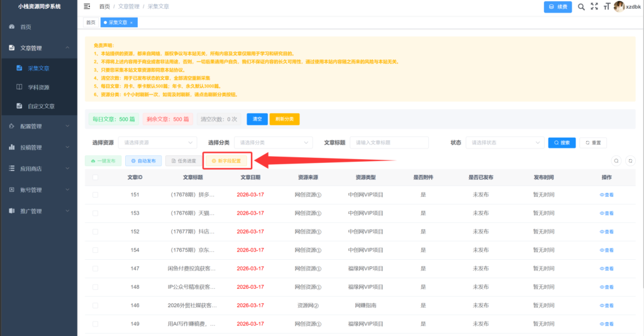Image resolution: width=644 pixels, height=336 pixels.
Task: View article 152 via 查看 link
Action: click(x=606, y=232)
